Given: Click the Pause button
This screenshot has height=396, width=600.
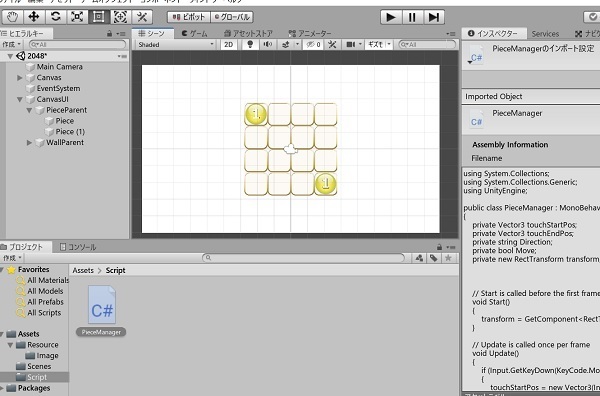Looking at the screenshot, I should (412, 17).
